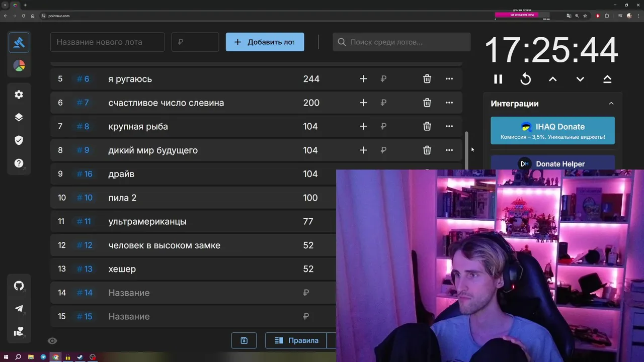
Task: Open the Telegram paper plane sidebar icon
Action: 19,309
